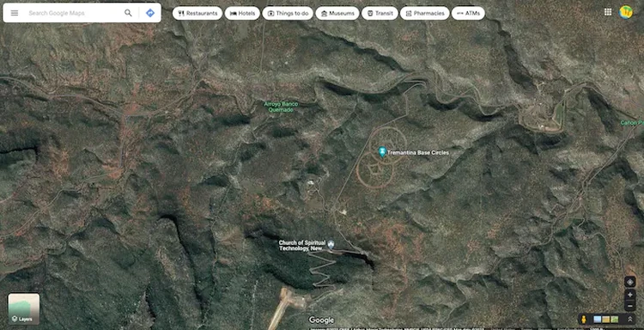
Task: Click the Church of Spiritual Technology label
Action: [x=302, y=245]
